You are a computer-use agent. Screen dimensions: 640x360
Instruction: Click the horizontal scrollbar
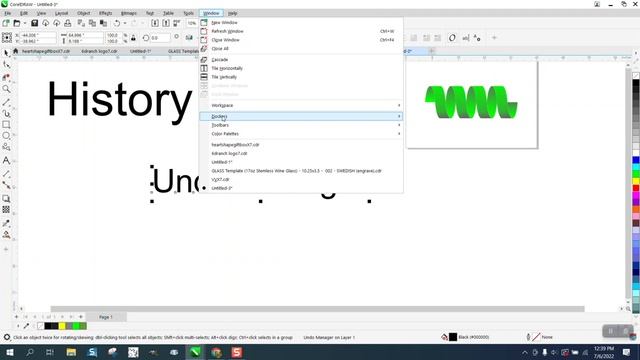click(x=318, y=309)
